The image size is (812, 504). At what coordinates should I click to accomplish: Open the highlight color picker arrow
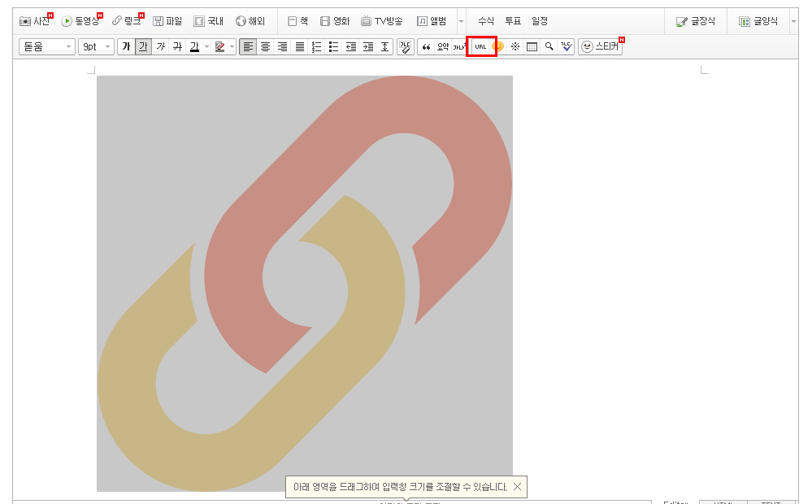tap(232, 46)
